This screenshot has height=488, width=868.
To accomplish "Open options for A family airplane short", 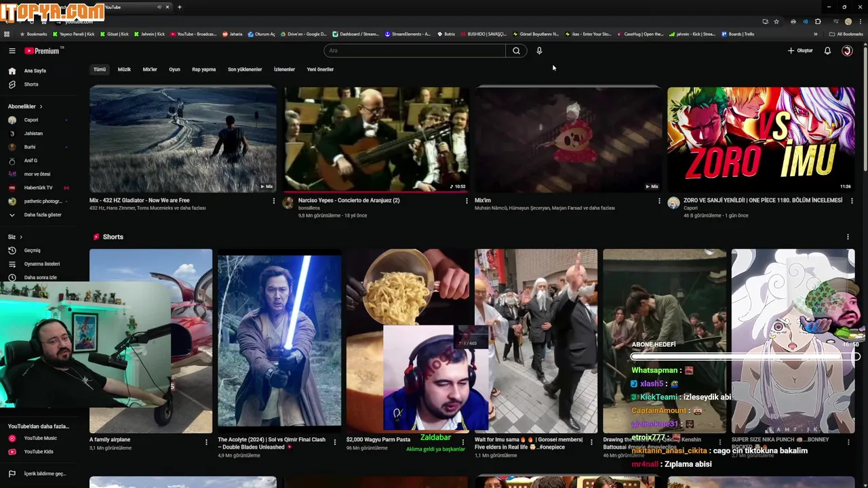I will coord(207,442).
